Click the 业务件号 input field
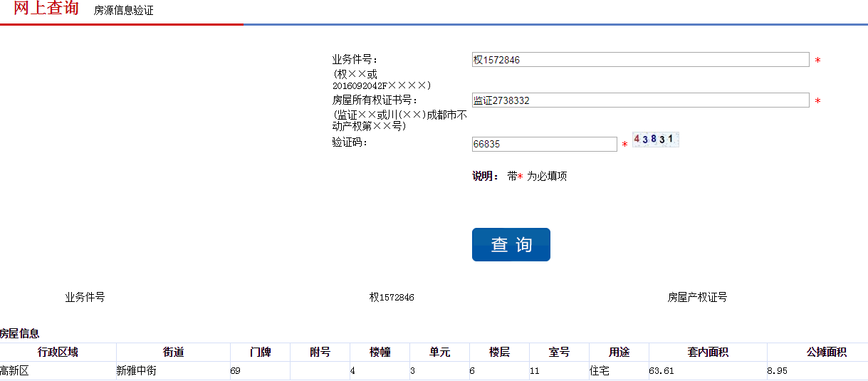This screenshot has width=868, height=381. point(640,60)
